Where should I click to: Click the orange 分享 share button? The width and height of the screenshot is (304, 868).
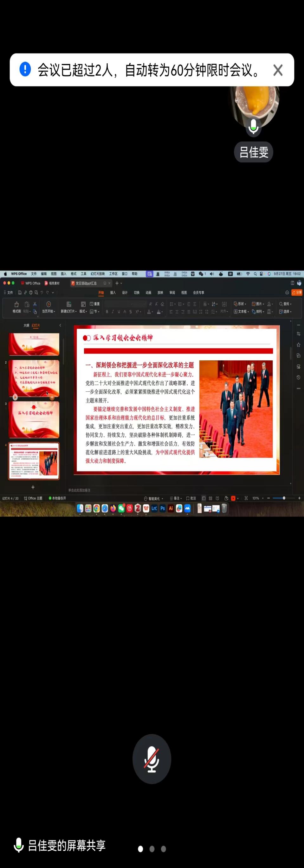pyautogui.click(x=297, y=293)
